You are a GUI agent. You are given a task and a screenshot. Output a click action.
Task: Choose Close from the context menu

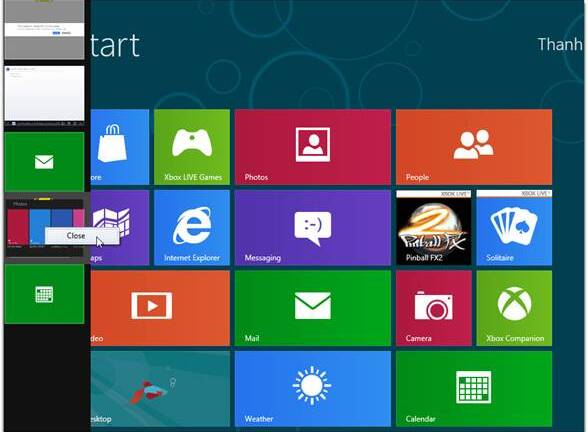coord(82,236)
